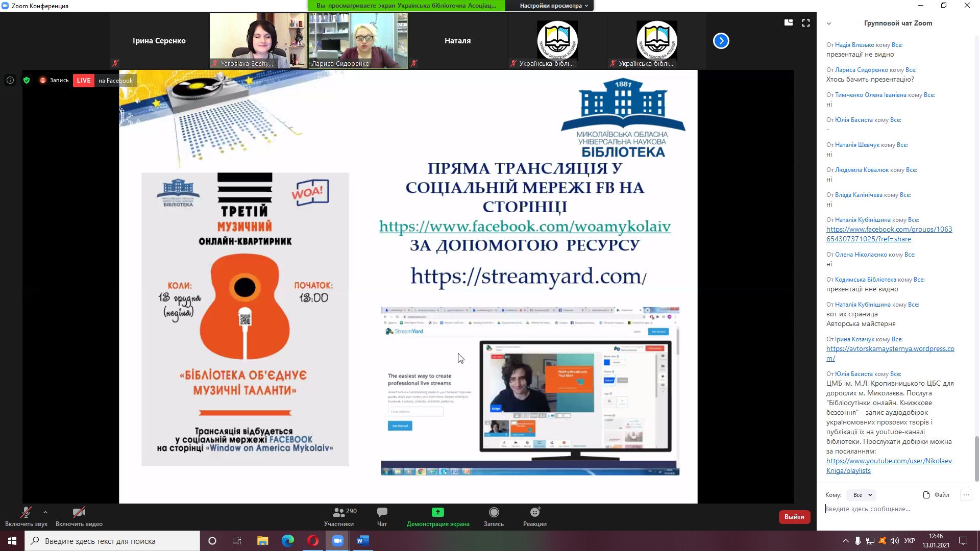980x551 pixels.
Task: Select Наталя participant tile
Action: pos(458,41)
